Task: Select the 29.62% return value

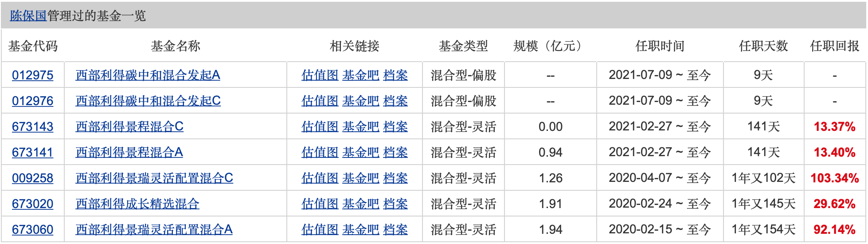Action: (835, 204)
